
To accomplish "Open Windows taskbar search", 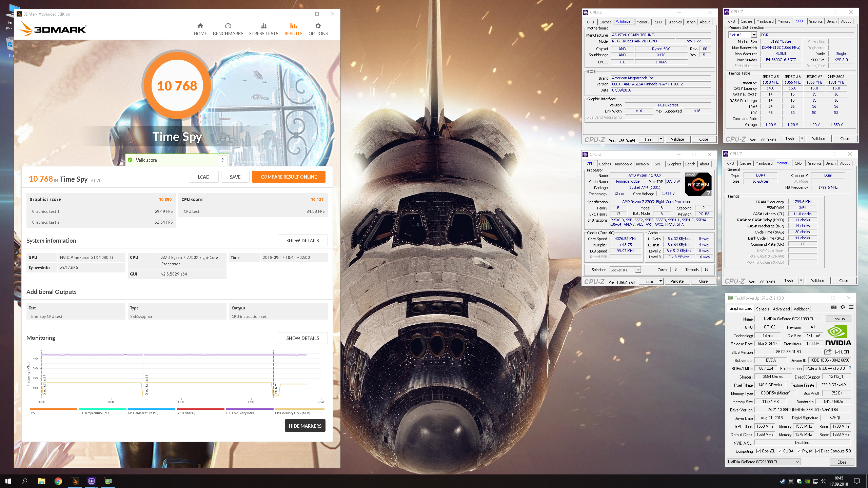I will (x=24, y=481).
